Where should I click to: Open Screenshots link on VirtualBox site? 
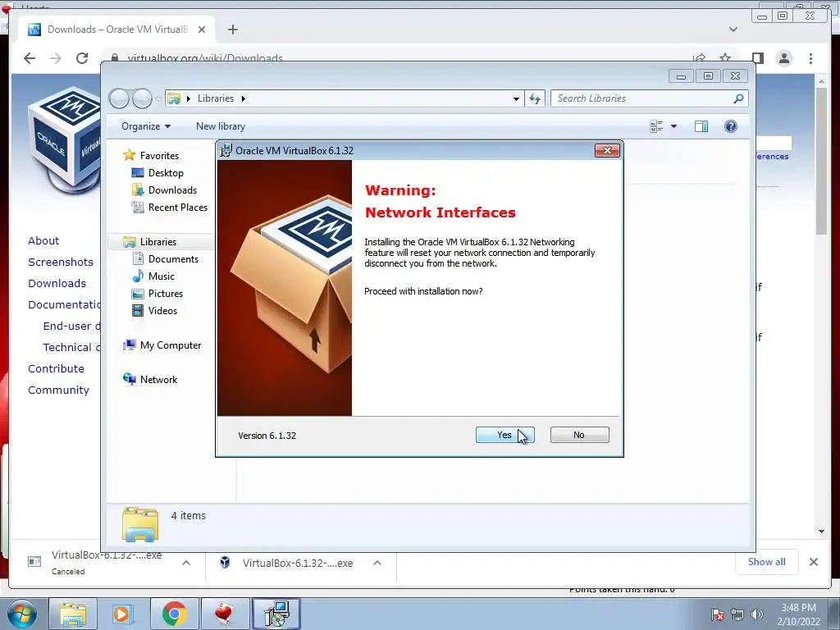(x=61, y=262)
